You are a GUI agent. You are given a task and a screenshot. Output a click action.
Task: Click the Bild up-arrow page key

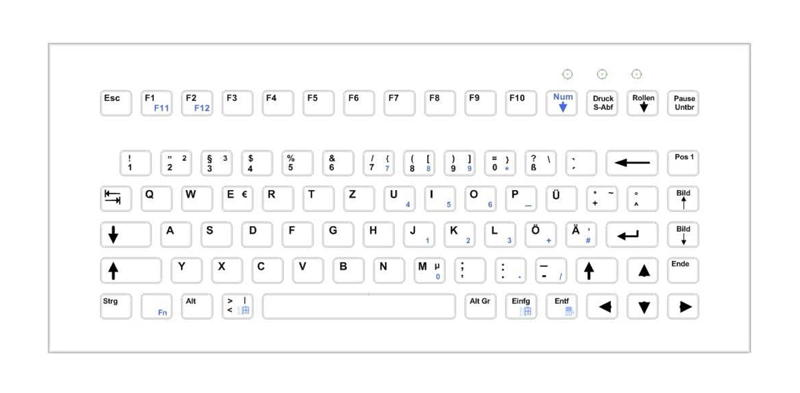point(683,199)
